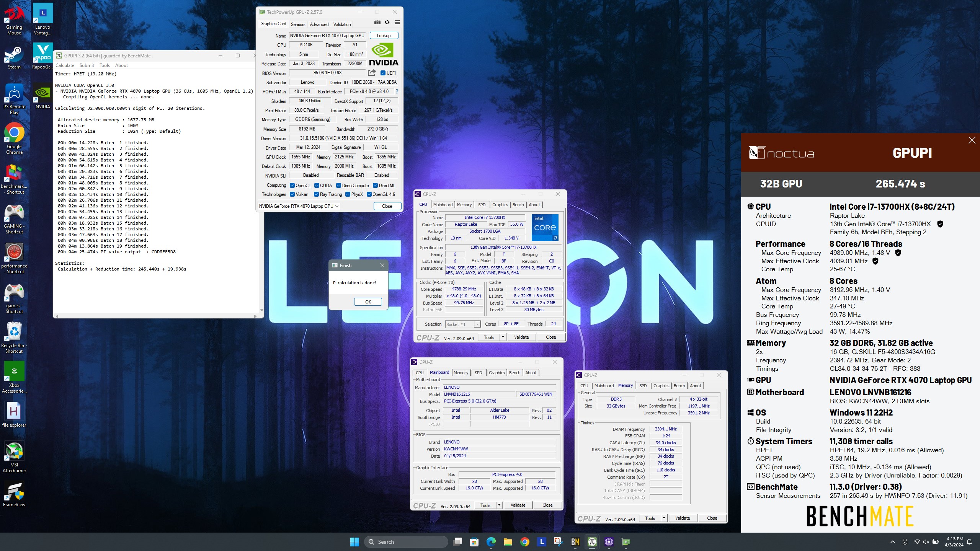Toggle OpenGL 4.6 checkbox in GPU-Z
Viewport: 980px width, 551px height.
tap(369, 194)
